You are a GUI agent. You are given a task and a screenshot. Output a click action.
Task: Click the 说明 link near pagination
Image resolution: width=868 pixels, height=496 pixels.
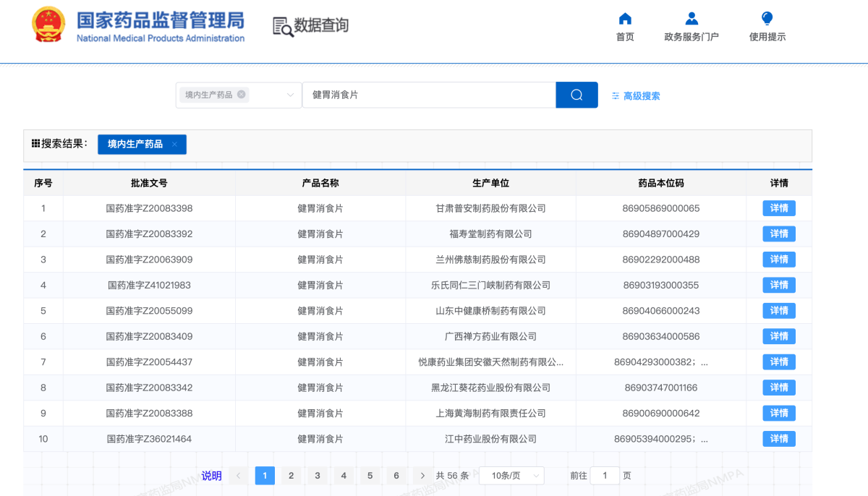[x=212, y=476]
